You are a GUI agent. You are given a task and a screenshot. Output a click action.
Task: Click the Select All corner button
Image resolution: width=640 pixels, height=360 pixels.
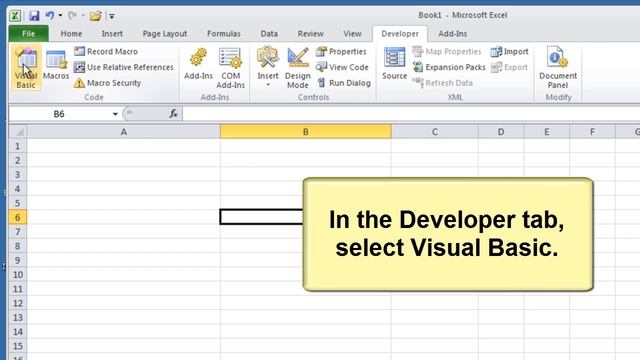[x=18, y=131]
